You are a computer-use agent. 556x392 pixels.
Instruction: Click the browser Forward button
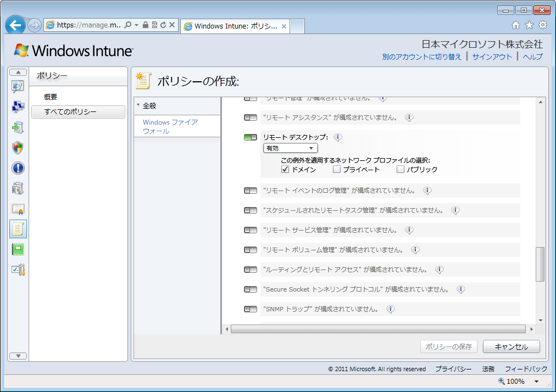click(x=35, y=25)
